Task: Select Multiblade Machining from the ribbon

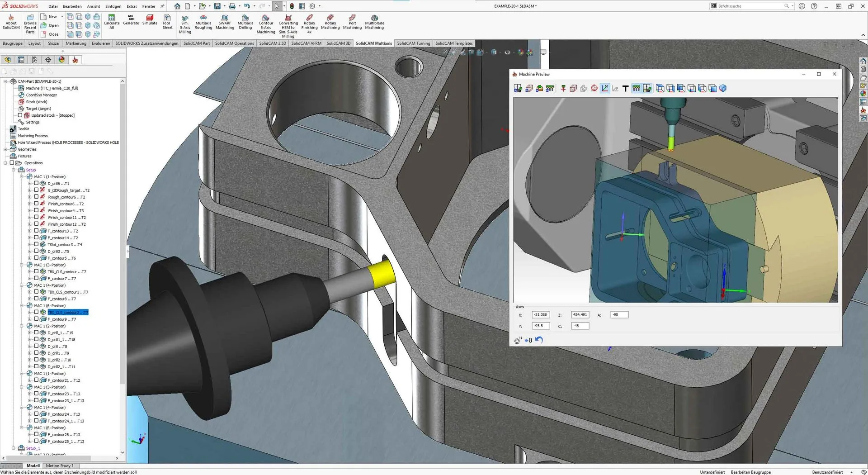Action: pyautogui.click(x=374, y=22)
